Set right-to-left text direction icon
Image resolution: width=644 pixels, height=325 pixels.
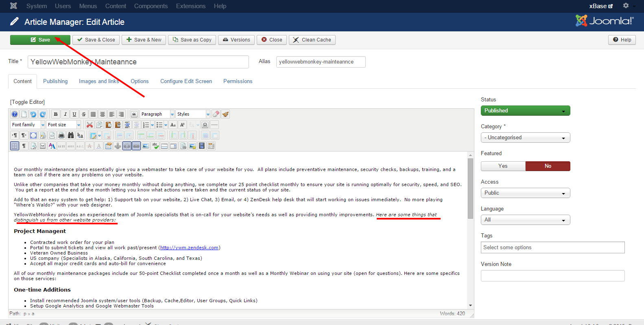pos(24,135)
